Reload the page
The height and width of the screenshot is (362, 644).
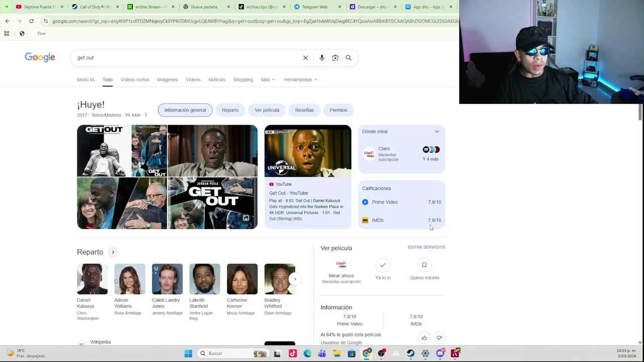coord(31,21)
